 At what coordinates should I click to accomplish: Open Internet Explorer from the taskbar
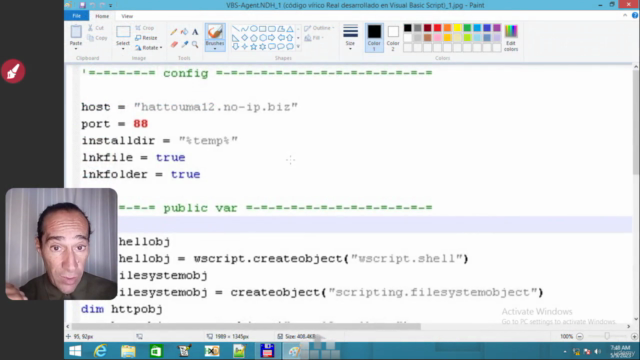[x=100, y=351]
